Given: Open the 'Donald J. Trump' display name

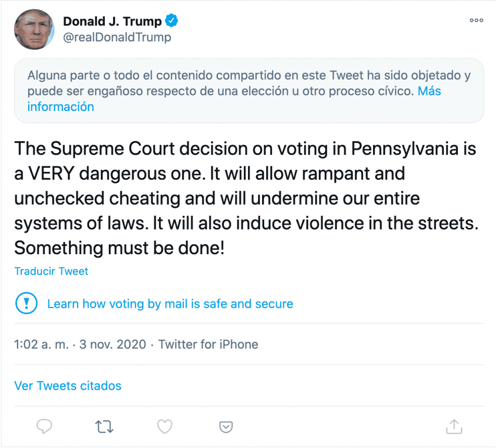Looking at the screenshot, I should (x=112, y=21).
